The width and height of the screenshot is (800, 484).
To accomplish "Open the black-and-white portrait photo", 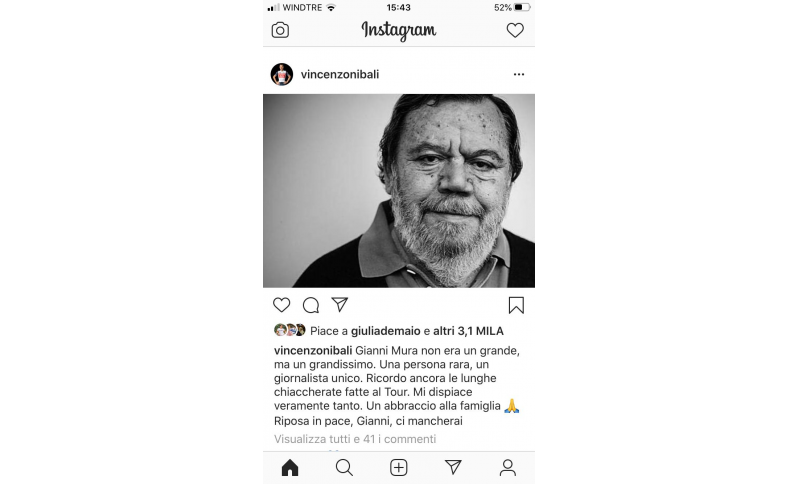I will [x=399, y=191].
